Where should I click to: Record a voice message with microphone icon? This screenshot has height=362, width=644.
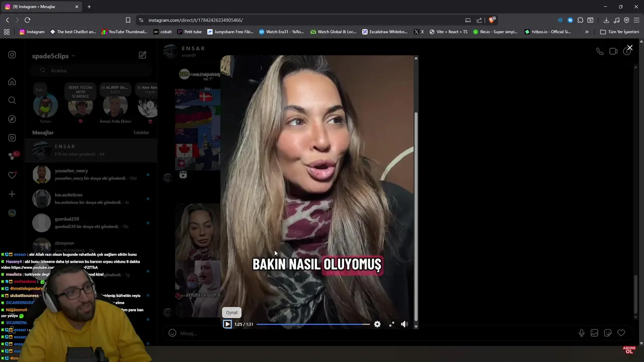[582, 333]
